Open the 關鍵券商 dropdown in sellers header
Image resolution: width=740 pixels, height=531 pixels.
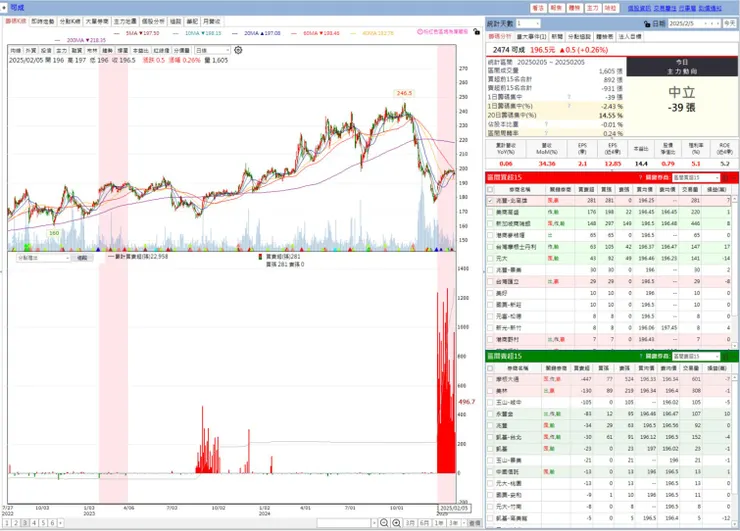[696, 356]
